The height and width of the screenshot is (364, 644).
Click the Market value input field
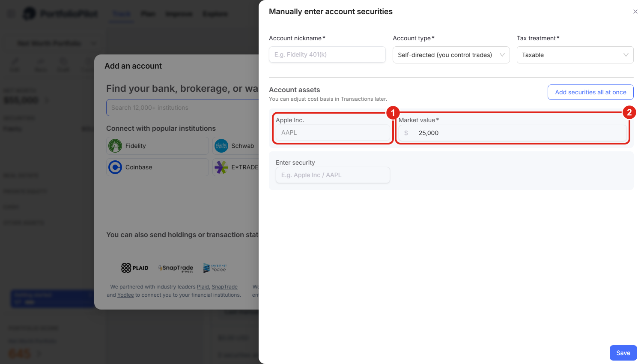[x=513, y=133]
